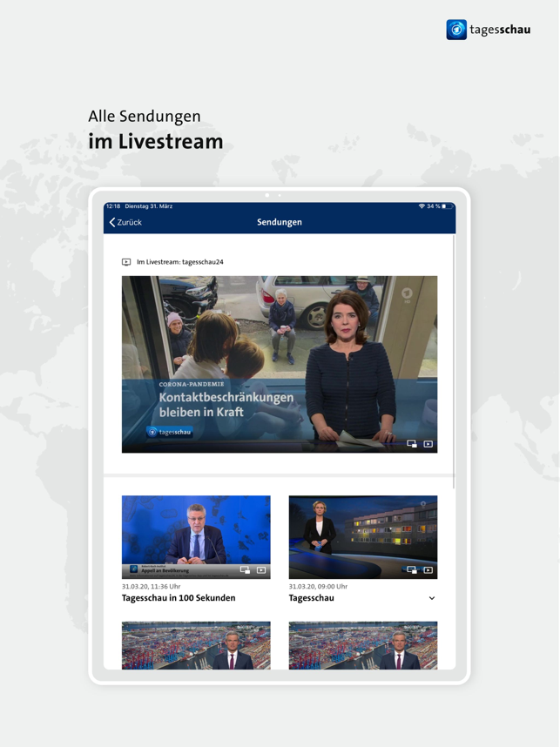Click the 'Im Livestream: tagesschau24' label
The height and width of the screenshot is (747, 560).
coord(180,261)
